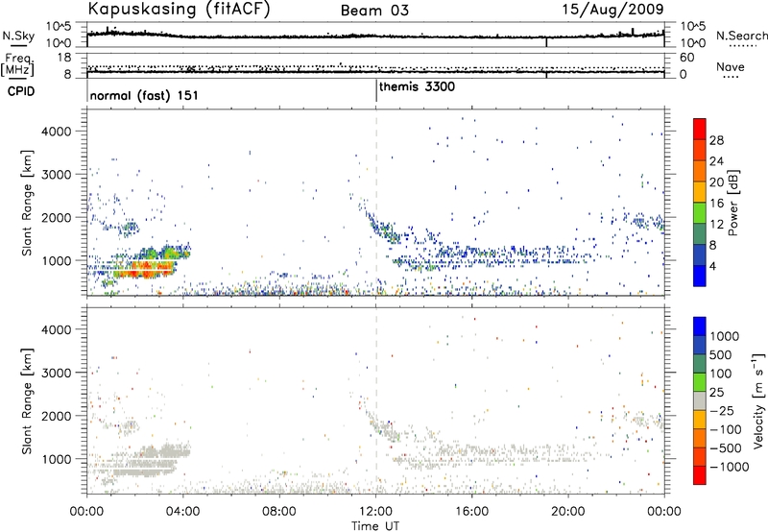Click the '20:00' time axis tick label
This screenshot has height=532, width=768.
[x=567, y=512]
